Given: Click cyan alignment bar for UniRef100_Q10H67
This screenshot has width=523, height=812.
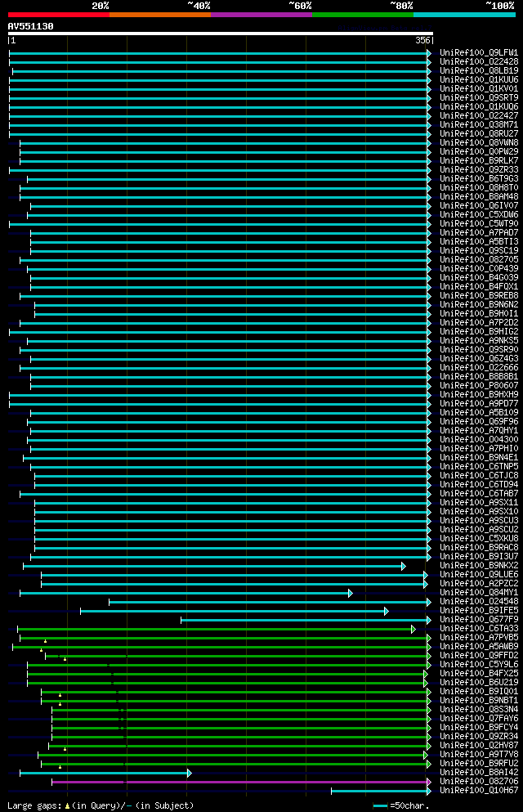Looking at the screenshot, I should [x=381, y=792].
